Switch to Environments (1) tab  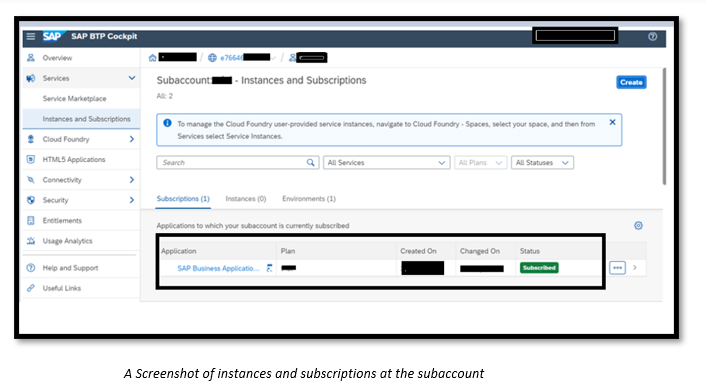(309, 199)
